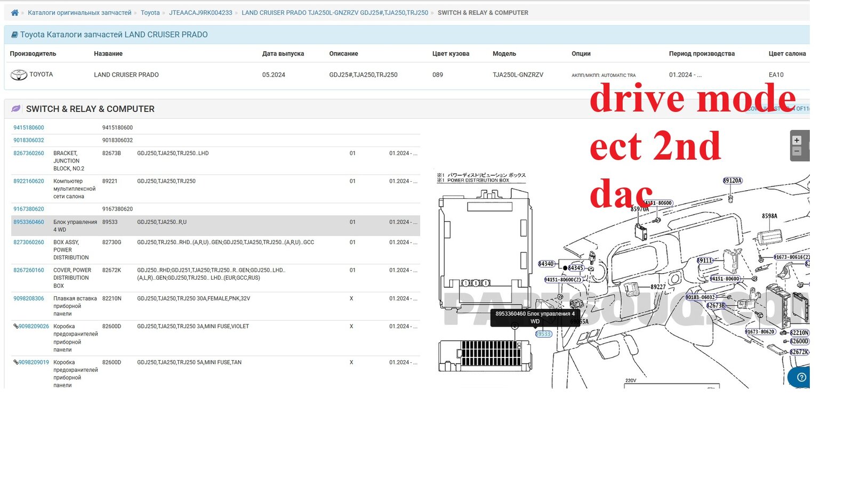The width and height of the screenshot is (853, 504).
Task: Zoom in the diagram with plus button
Action: pyautogui.click(x=796, y=140)
